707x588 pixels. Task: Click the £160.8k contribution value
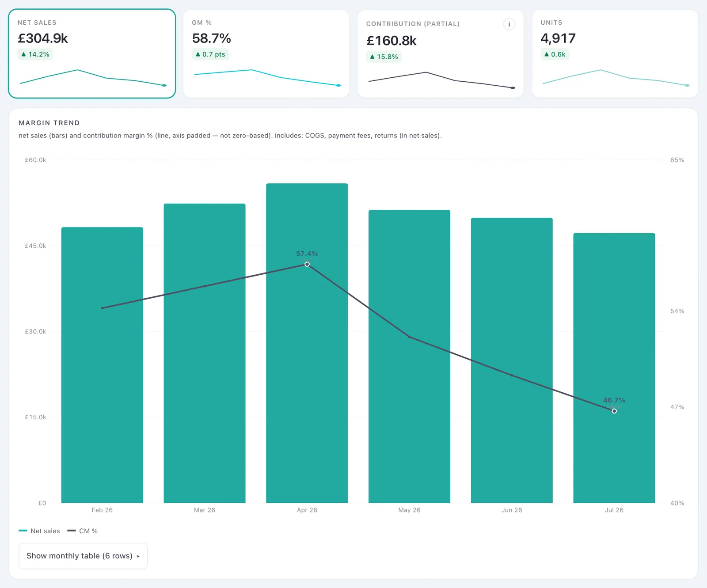click(392, 41)
